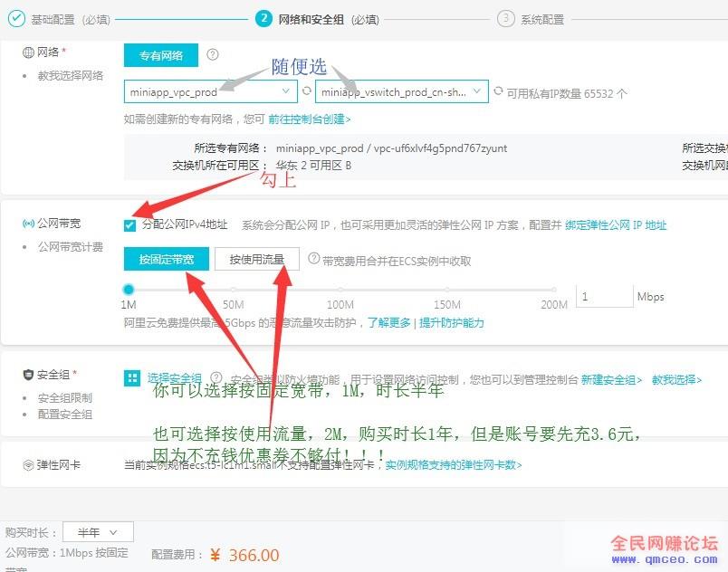728x572 pixels.
Task: Choose 按使用流量 billing option
Action: click(x=257, y=260)
